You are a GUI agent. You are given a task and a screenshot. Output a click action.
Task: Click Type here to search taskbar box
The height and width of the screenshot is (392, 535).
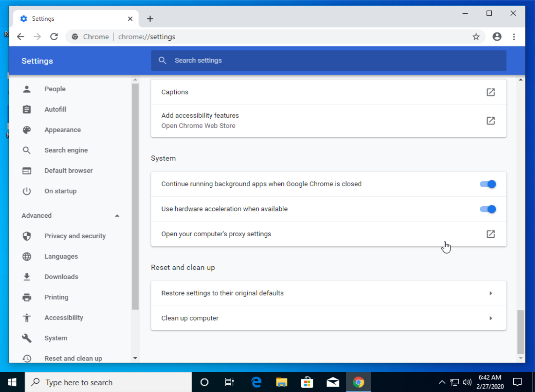[x=108, y=382]
